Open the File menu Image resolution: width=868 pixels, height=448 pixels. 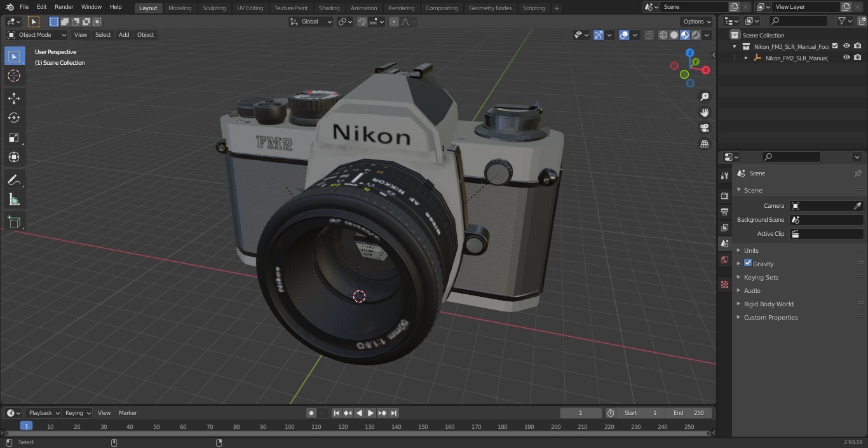(24, 7)
